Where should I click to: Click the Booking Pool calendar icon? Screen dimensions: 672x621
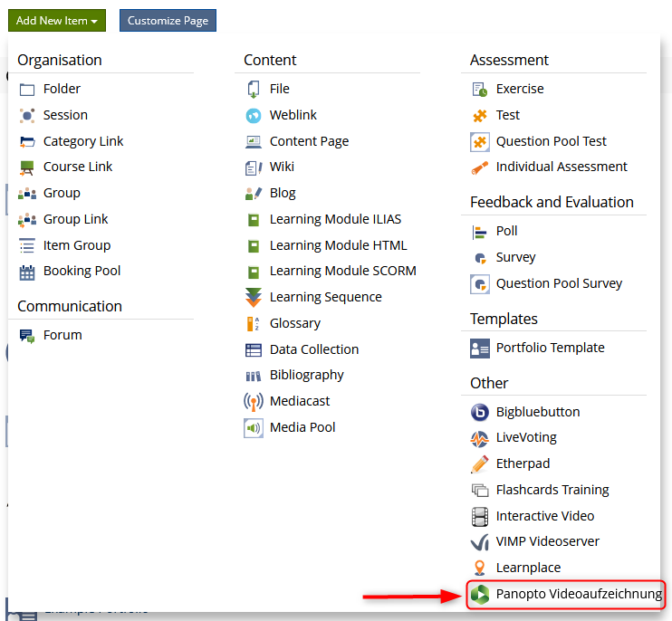click(27, 272)
